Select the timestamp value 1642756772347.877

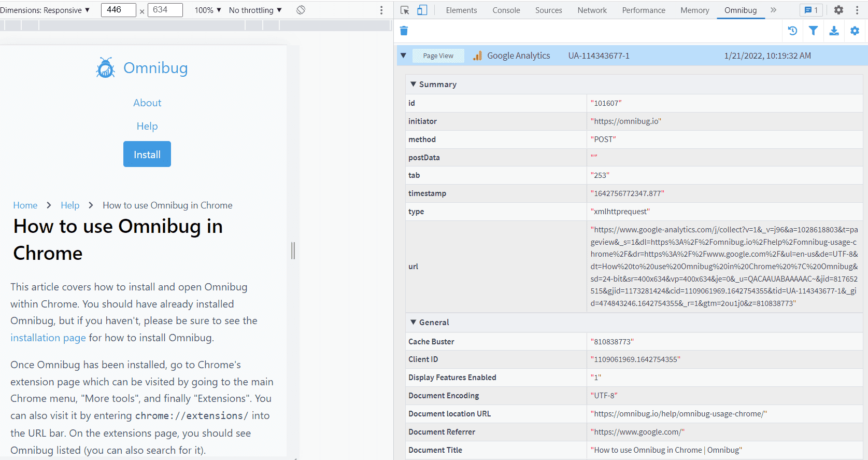point(628,193)
